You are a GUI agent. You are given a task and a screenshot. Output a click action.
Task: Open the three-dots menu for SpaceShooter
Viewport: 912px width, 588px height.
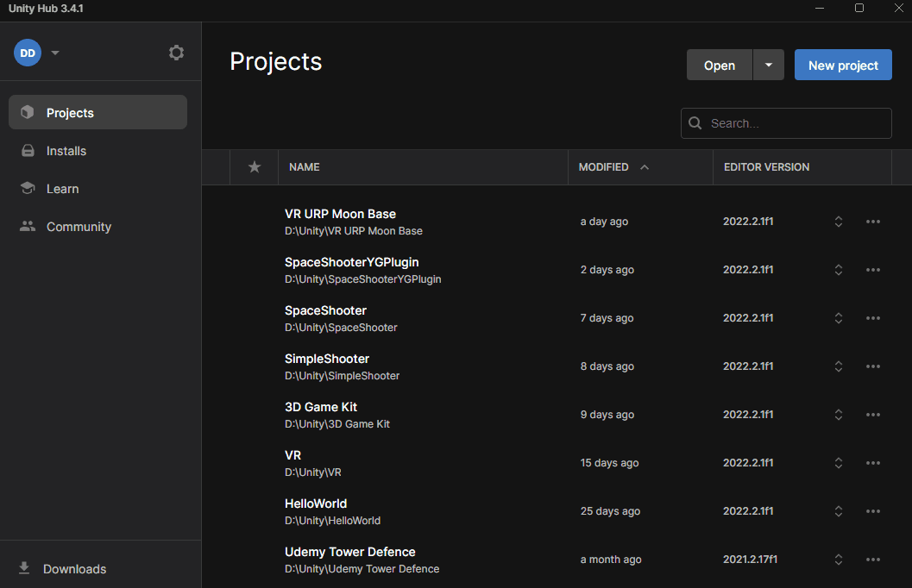(x=872, y=318)
